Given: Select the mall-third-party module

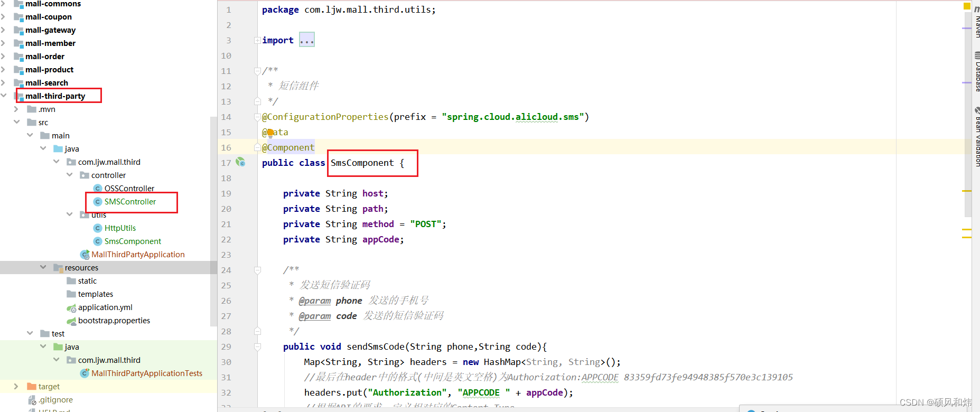Looking at the screenshot, I should point(55,96).
